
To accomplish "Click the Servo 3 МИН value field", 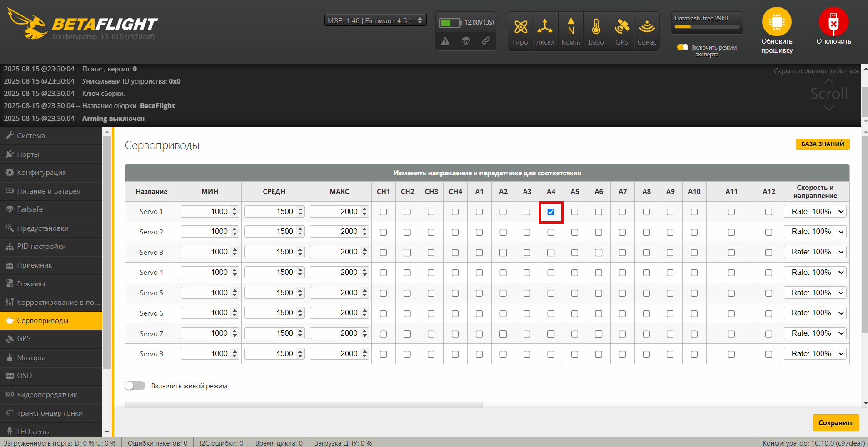I will [x=206, y=252].
